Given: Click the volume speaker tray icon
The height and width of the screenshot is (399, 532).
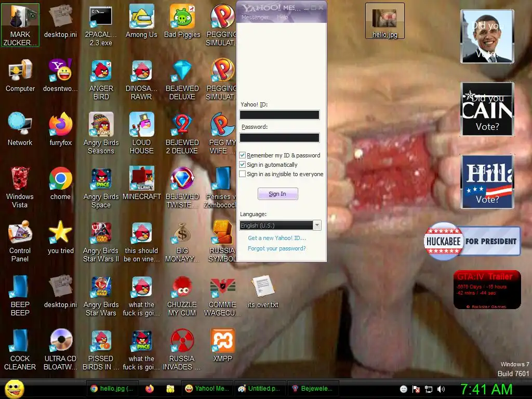Looking at the screenshot, I should (x=441, y=389).
